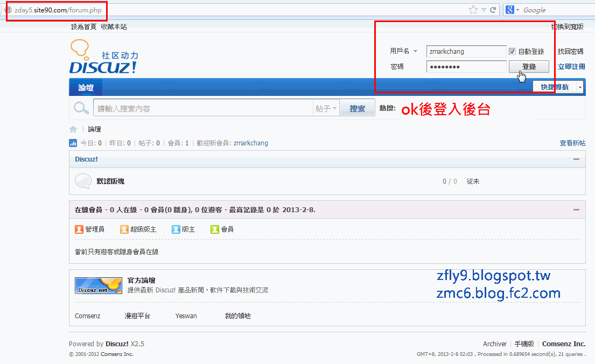Click the 超級版主 user icon
The width and height of the screenshot is (595, 364).
coord(124,229)
